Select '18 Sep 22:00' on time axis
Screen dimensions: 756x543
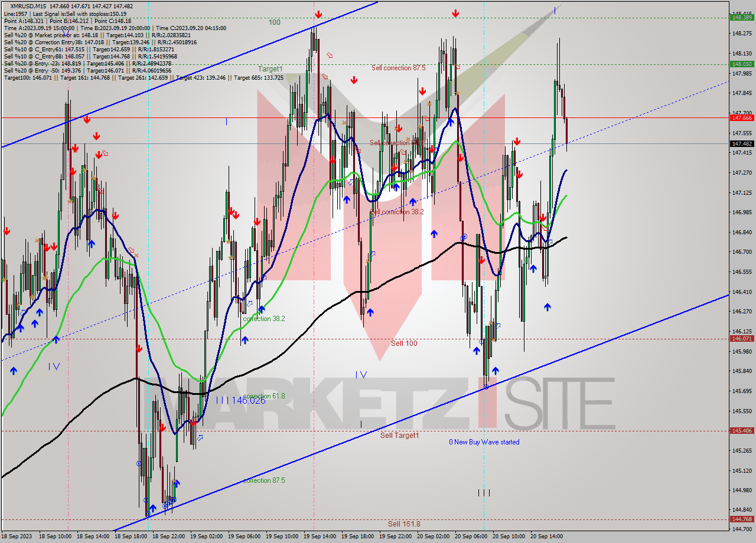click(x=169, y=537)
